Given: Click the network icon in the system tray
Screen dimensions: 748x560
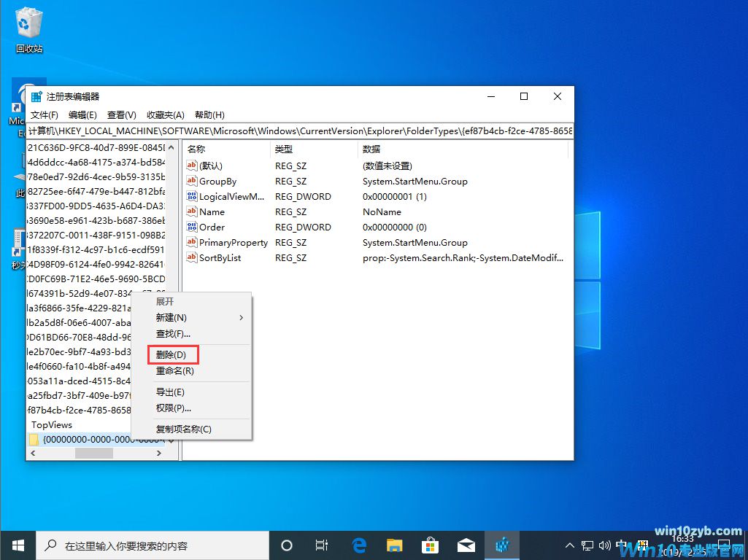Looking at the screenshot, I should 587,545.
